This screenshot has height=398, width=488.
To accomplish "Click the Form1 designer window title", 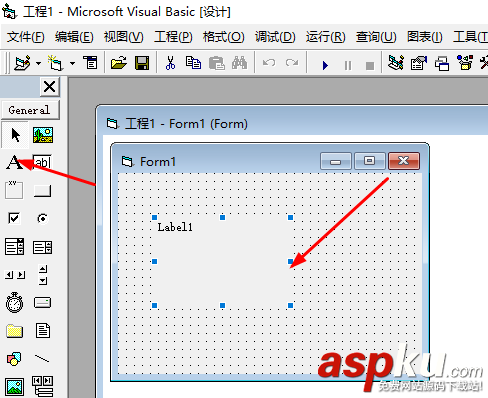I will pyautogui.click(x=186, y=124).
